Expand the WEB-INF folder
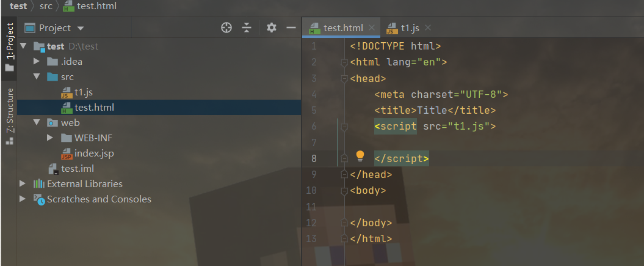Viewport: 644px width, 266px height. 50,138
